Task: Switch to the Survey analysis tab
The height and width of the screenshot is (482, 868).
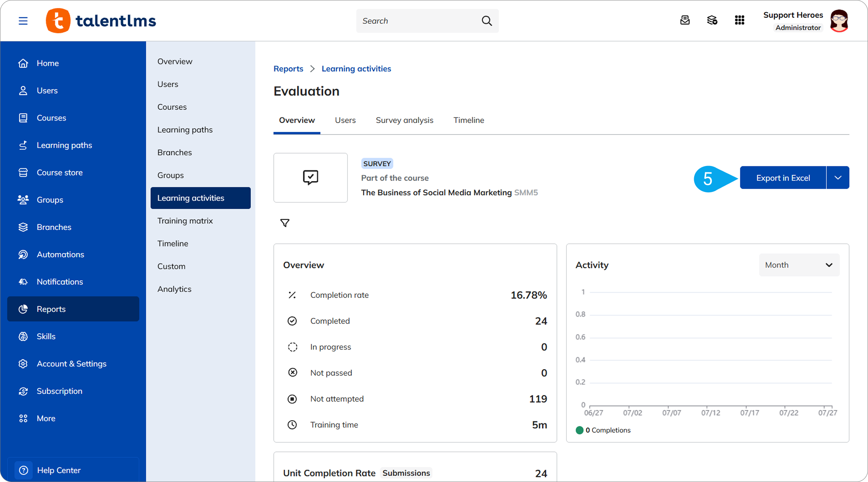Action: (x=404, y=120)
